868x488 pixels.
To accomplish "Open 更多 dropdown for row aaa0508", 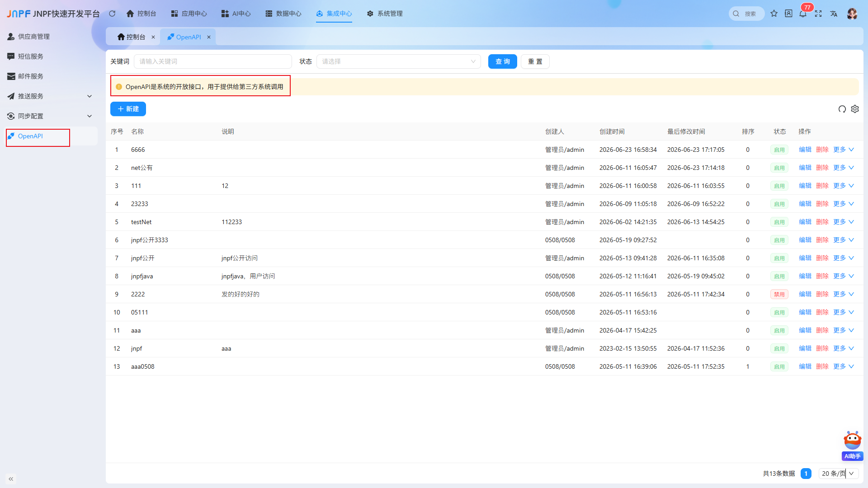I will [844, 366].
